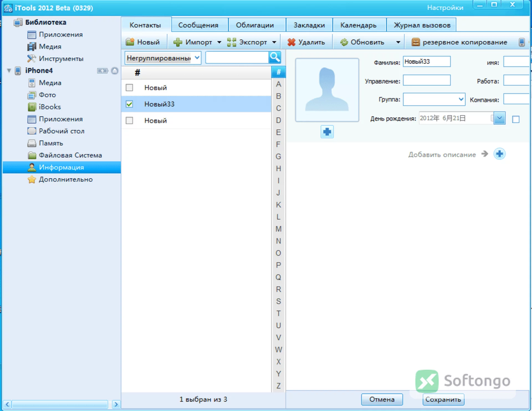Open Информация in the sidebar
This screenshot has height=411, width=532.
click(x=62, y=167)
